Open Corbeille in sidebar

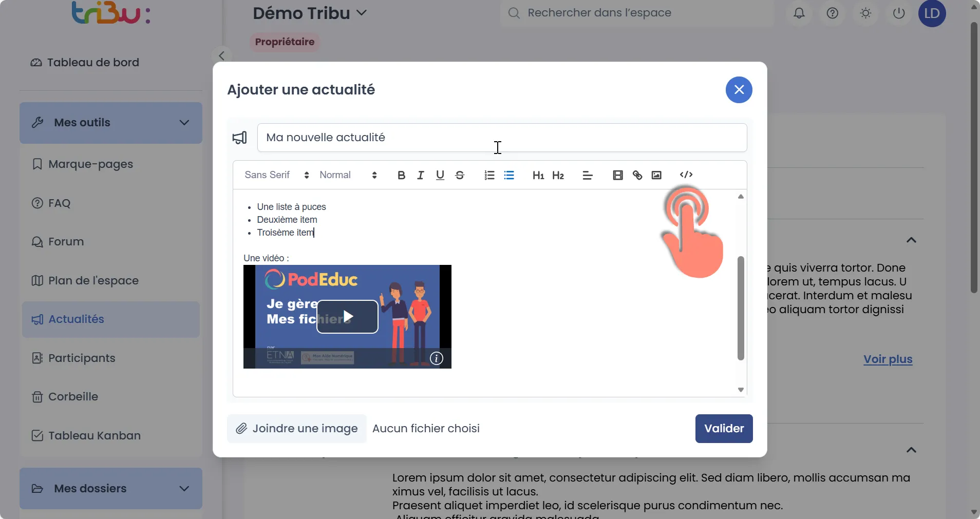[x=65, y=397]
